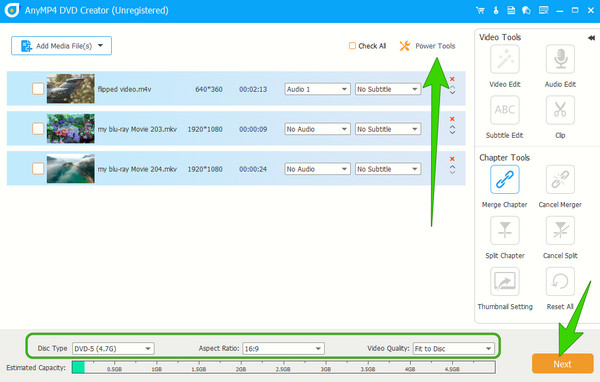Click the Split Chapter icon
600x382 pixels.
(x=505, y=230)
